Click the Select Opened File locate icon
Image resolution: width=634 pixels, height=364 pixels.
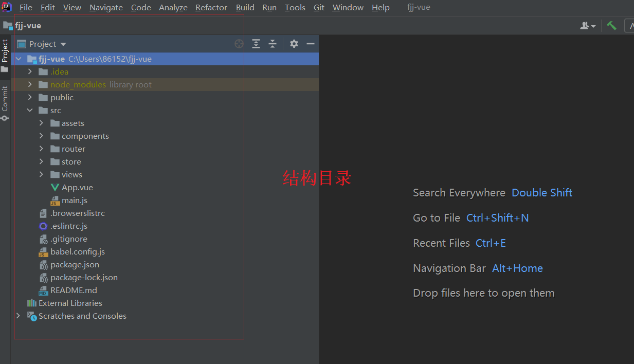[x=239, y=44]
